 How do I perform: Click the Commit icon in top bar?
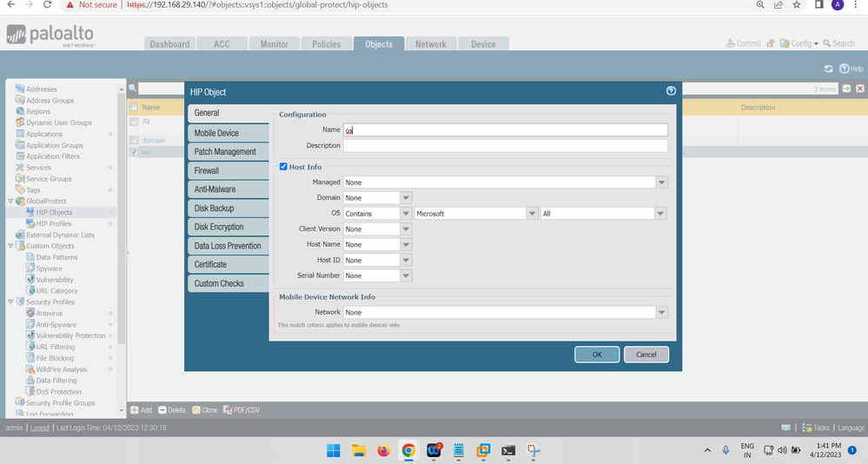click(730, 43)
